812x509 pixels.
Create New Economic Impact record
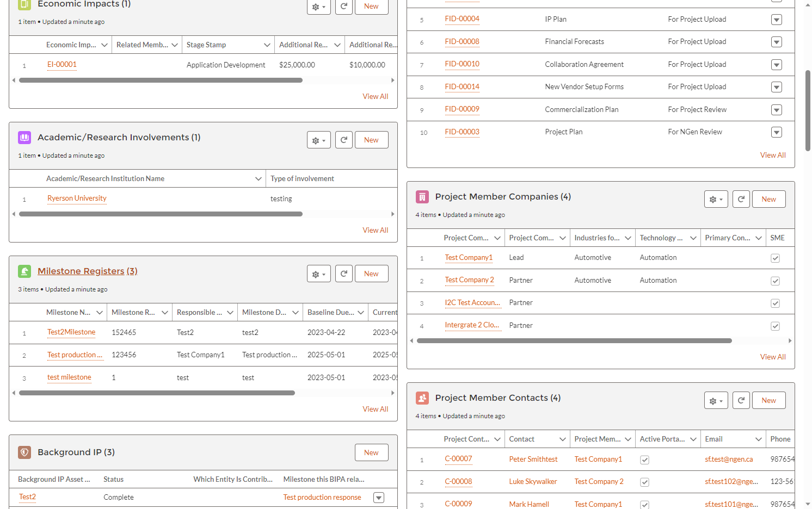pos(371,7)
